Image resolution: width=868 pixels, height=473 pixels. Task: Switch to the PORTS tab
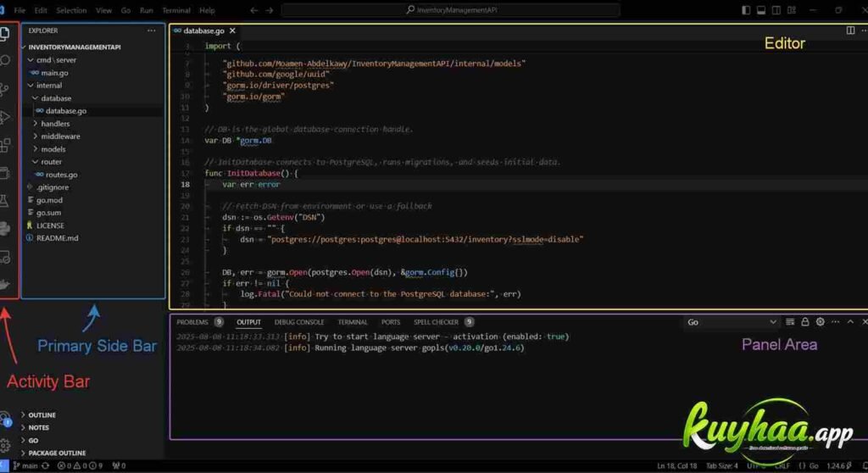pos(390,322)
